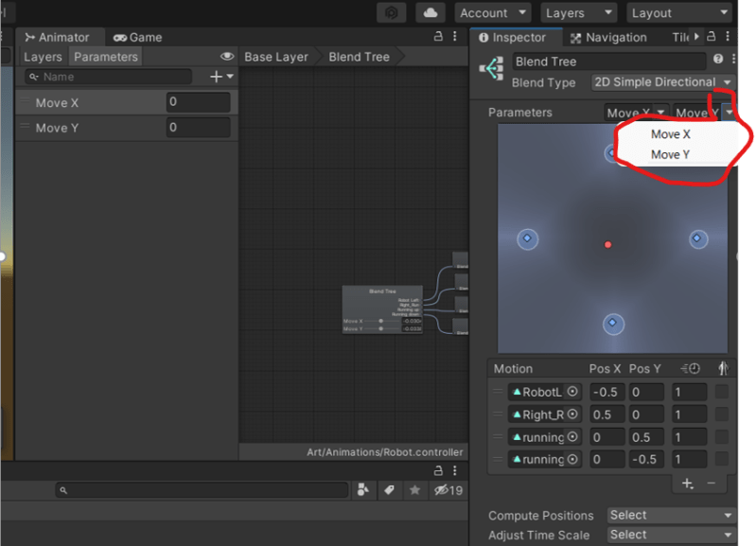Lock the Project window
This screenshot has width=756, height=546.
click(438, 470)
